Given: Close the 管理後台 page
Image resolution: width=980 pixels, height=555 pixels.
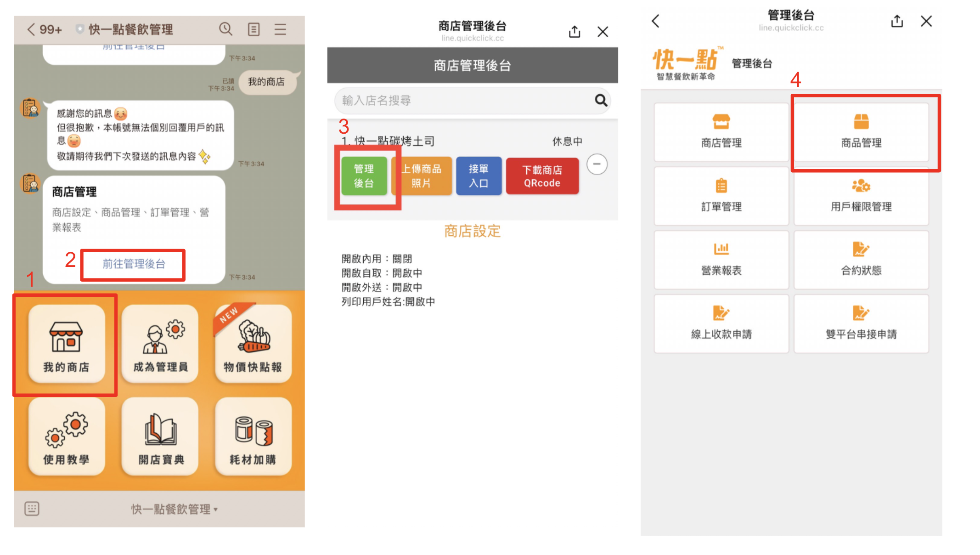Looking at the screenshot, I should pos(926,21).
